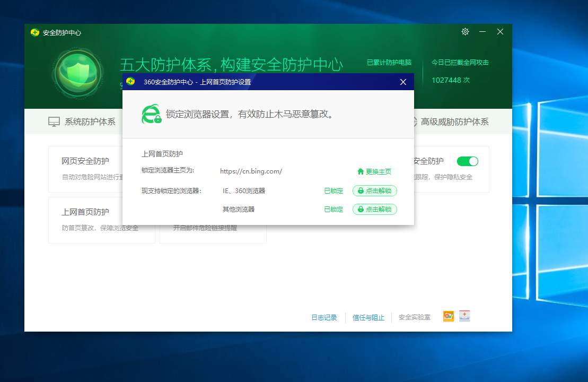Close the 上网首页防护设置 dialog

point(403,82)
